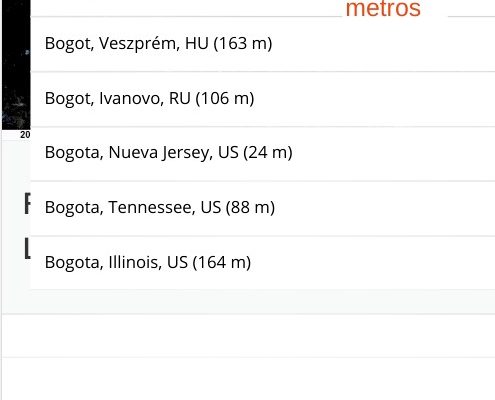The image size is (495, 400).
Task: Pick the location at 164 m elevation
Action: pos(263,263)
